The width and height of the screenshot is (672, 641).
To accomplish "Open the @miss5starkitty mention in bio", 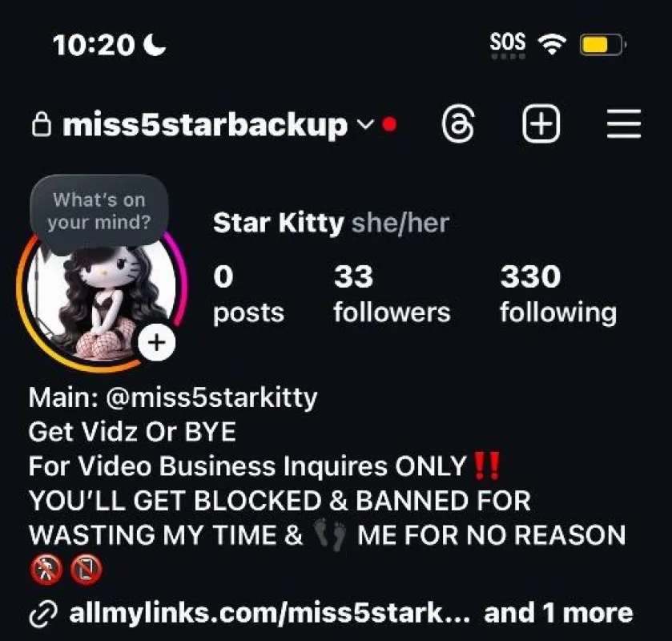I will coord(211,398).
